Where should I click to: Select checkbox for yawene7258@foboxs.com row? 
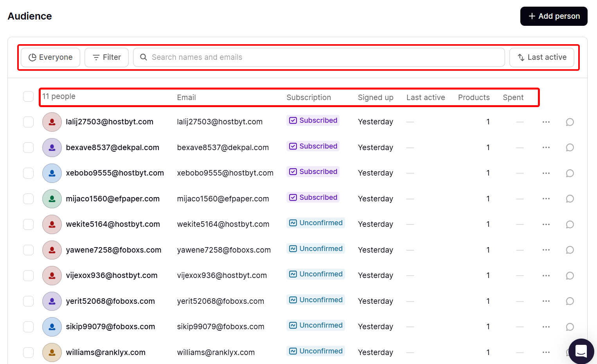click(x=28, y=250)
